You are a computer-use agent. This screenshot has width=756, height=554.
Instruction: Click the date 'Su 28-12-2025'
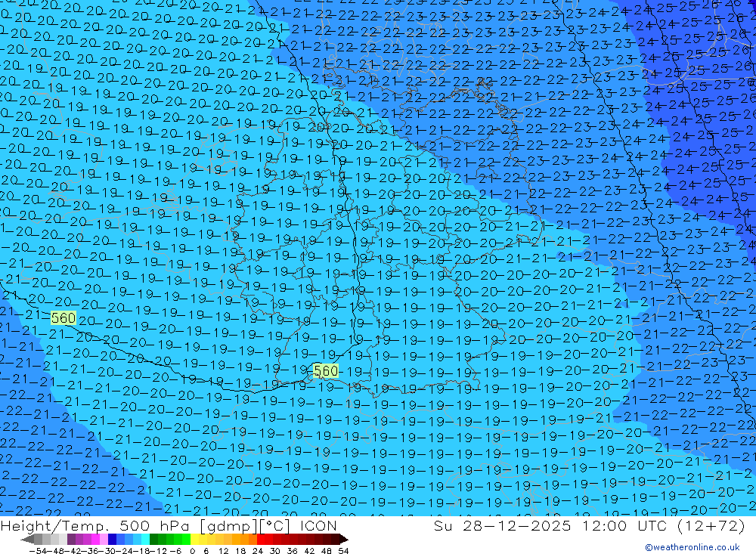tap(503, 525)
